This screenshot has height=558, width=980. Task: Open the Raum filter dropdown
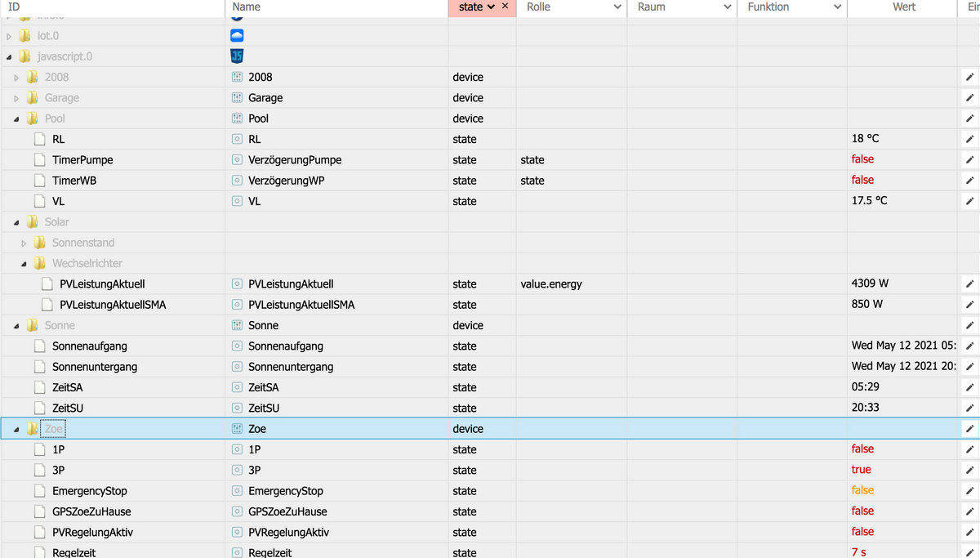727,7
